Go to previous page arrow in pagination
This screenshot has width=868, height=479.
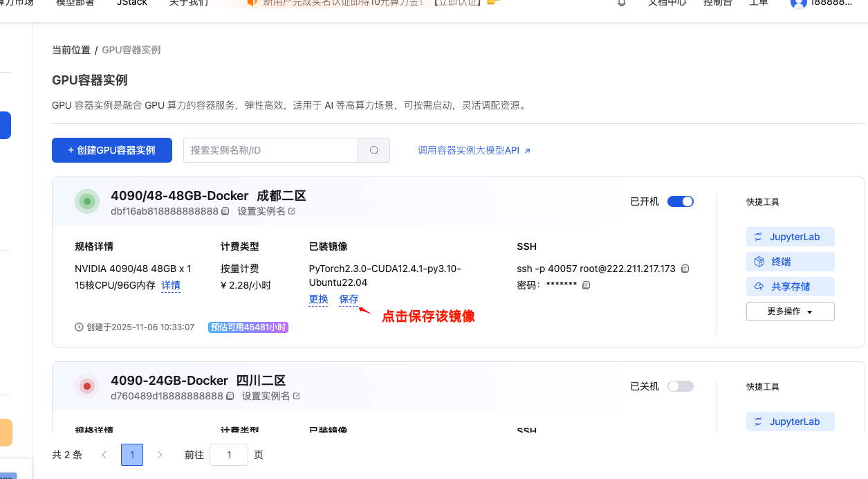pyautogui.click(x=104, y=455)
